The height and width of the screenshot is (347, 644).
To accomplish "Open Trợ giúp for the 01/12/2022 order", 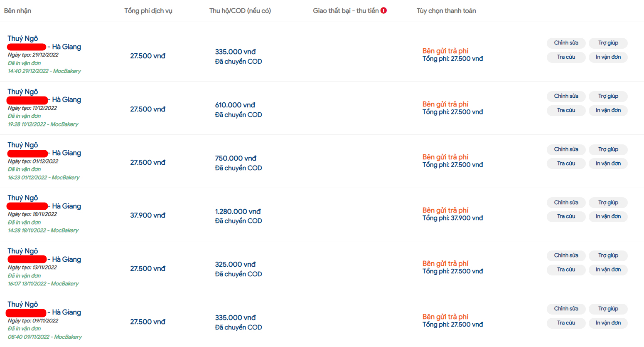I will pos(608,149).
